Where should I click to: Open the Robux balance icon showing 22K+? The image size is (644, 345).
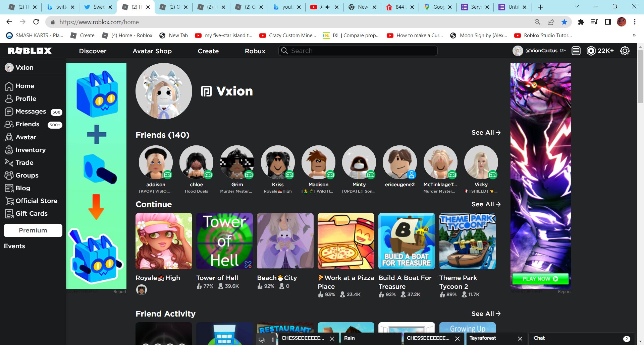(591, 51)
